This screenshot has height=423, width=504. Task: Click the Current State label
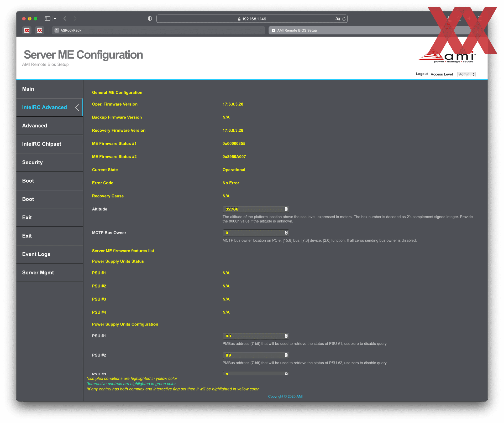click(105, 170)
